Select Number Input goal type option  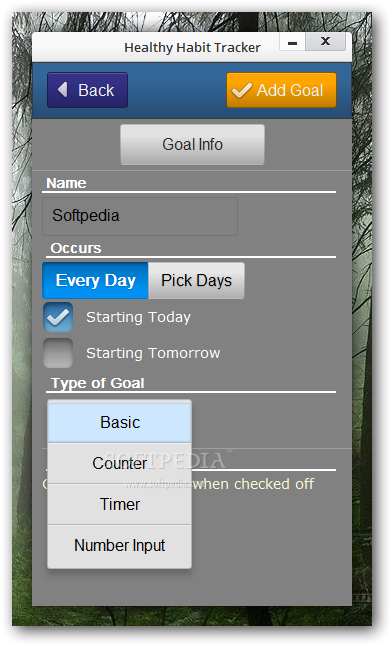pos(120,545)
